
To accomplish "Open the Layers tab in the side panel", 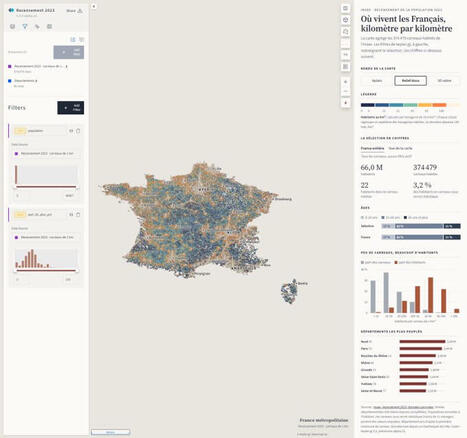I will click(13, 26).
